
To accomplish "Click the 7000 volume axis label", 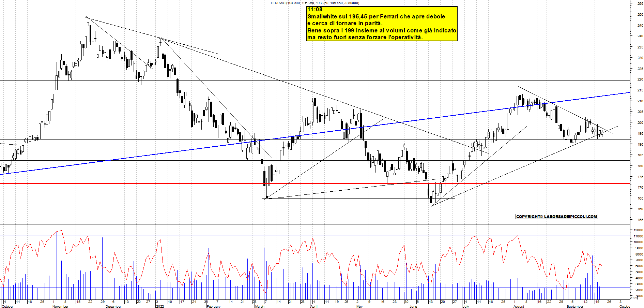I will (x=639, y=260).
